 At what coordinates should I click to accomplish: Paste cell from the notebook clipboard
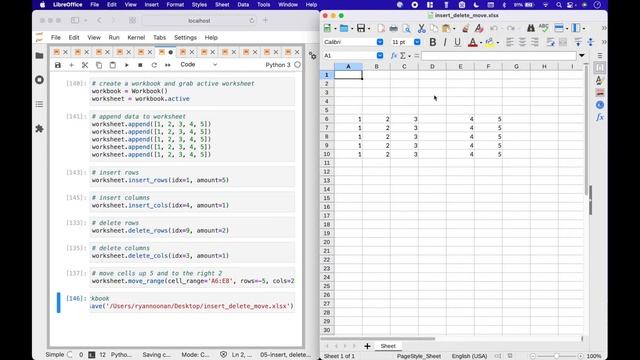(x=113, y=65)
